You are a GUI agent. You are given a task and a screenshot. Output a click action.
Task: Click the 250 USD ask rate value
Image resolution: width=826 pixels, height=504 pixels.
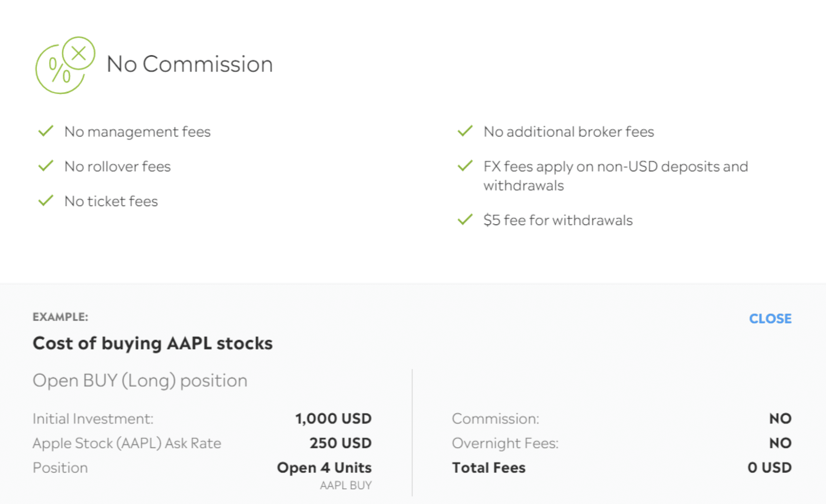click(x=341, y=443)
